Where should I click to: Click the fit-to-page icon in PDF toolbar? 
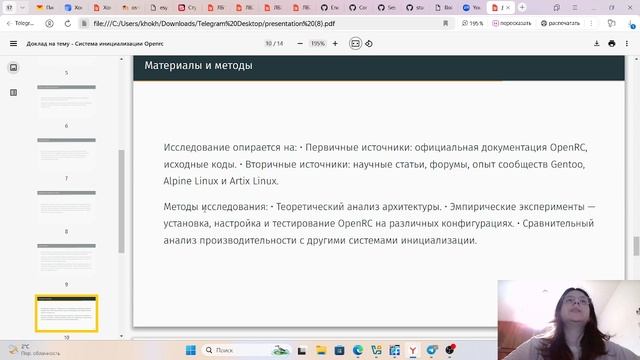pos(355,43)
